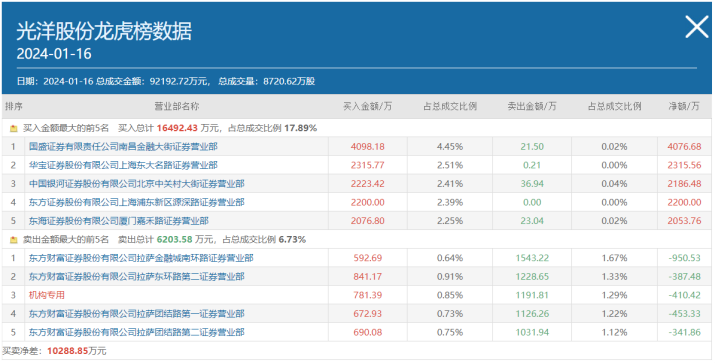Select sell amount 1126.26
Image resolution: width=715 pixels, height=363 pixels.
coord(532,314)
